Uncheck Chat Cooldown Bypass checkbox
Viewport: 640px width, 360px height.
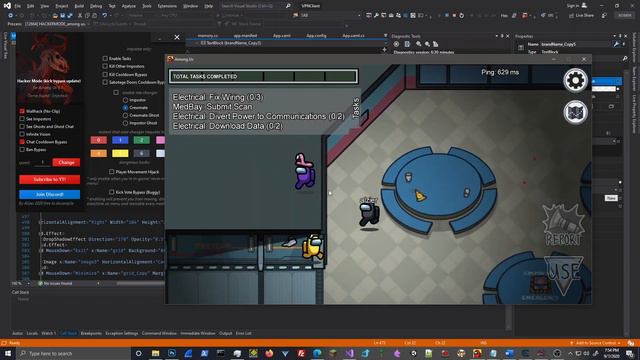click(x=22, y=142)
